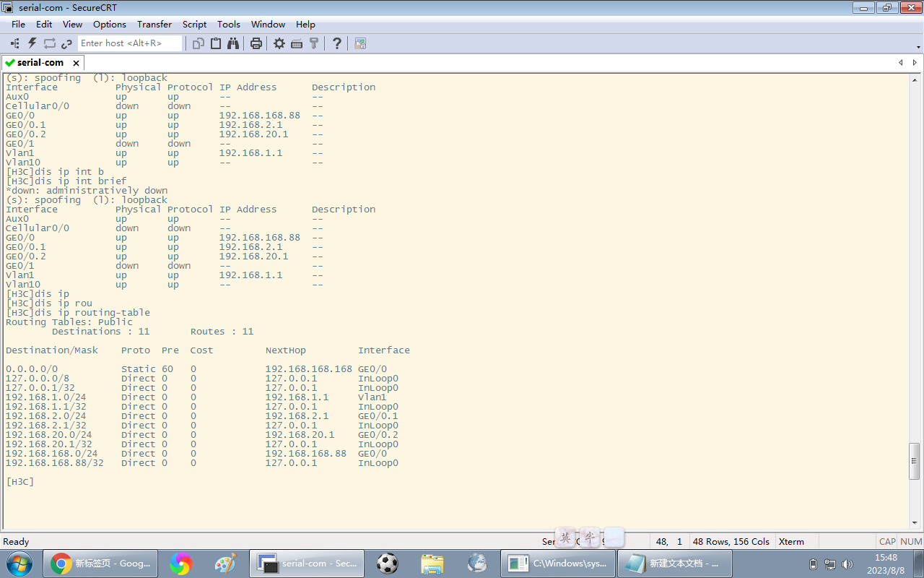Click the Enter host input box

(x=130, y=43)
